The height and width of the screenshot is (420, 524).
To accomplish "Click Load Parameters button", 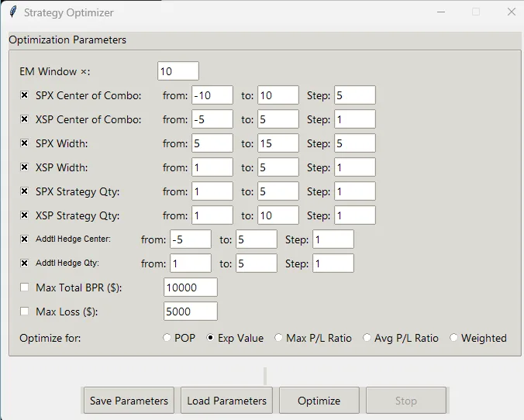I will [x=226, y=401].
